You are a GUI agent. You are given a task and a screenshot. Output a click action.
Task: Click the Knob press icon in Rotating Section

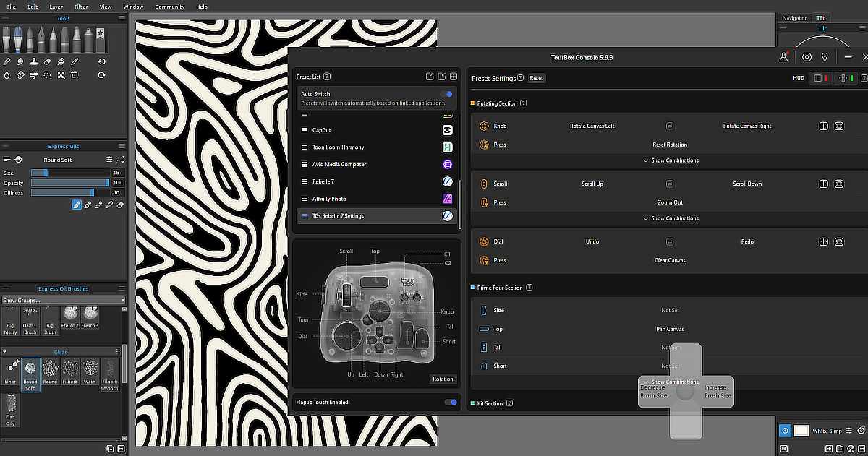(484, 145)
